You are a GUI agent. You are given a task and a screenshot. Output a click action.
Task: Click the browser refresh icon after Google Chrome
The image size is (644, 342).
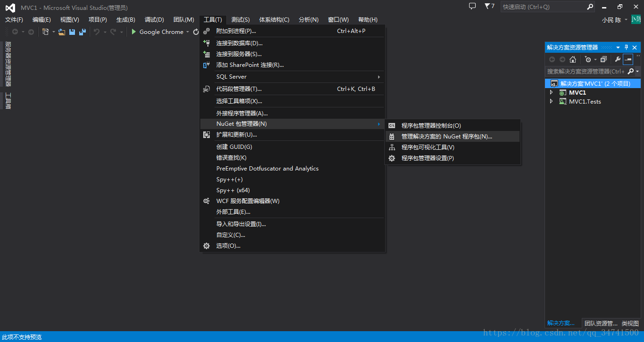[196, 32]
